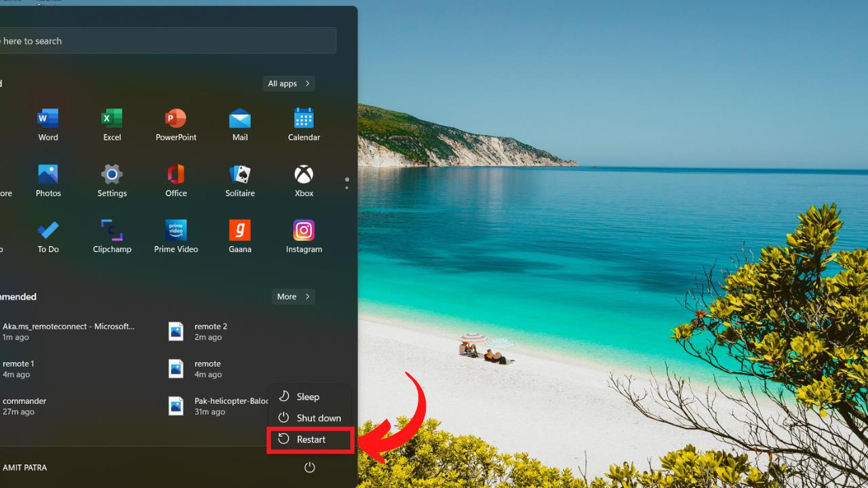
Task: Open Prime Video app
Action: coord(176,237)
